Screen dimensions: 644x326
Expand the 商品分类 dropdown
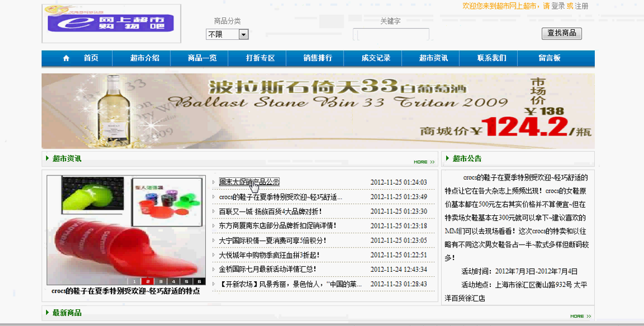[x=227, y=34]
